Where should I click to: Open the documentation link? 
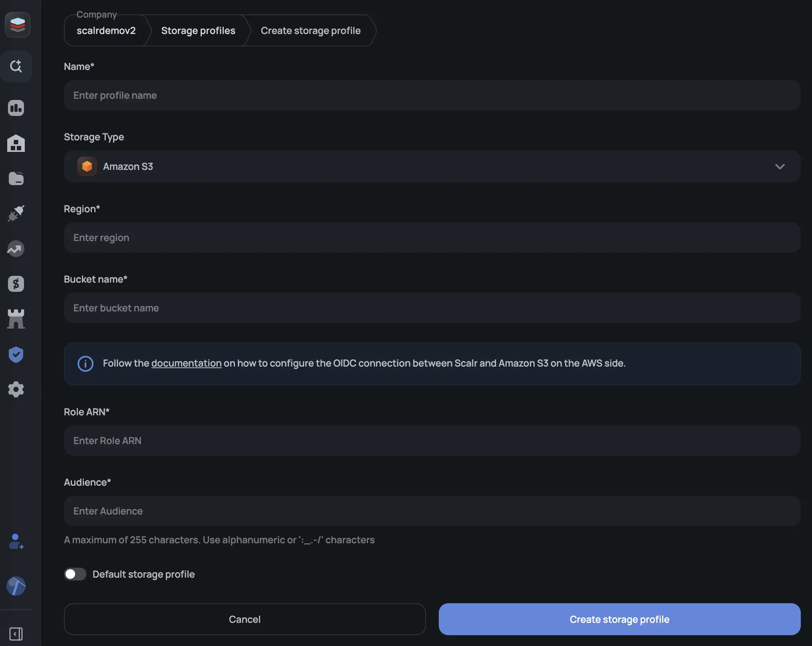186,363
